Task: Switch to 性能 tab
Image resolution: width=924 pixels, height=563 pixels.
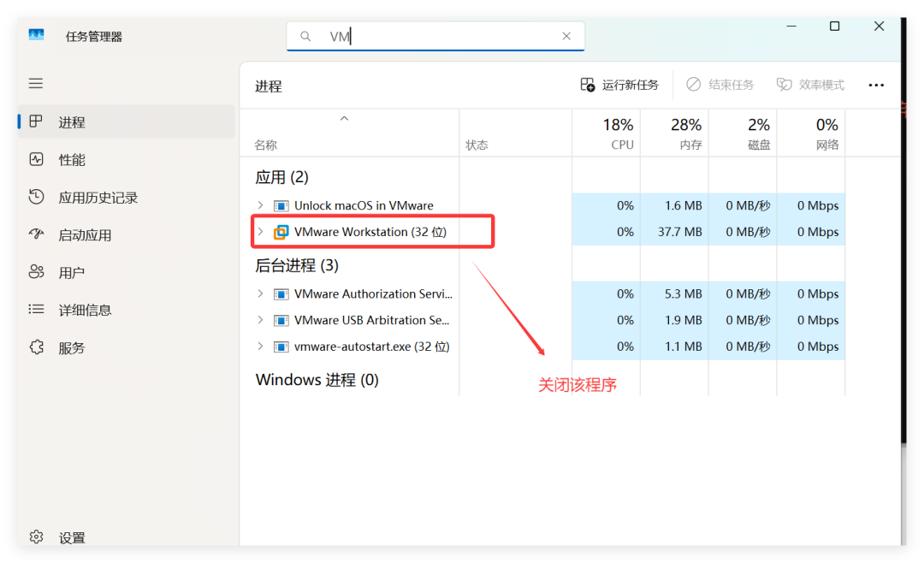Action: (x=126, y=160)
